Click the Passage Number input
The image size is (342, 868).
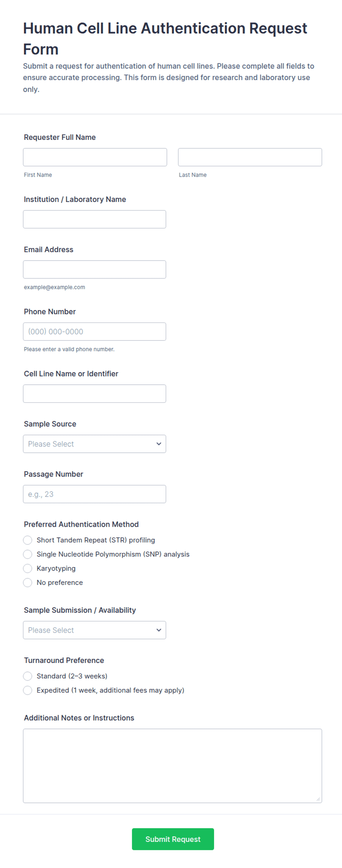tap(95, 494)
